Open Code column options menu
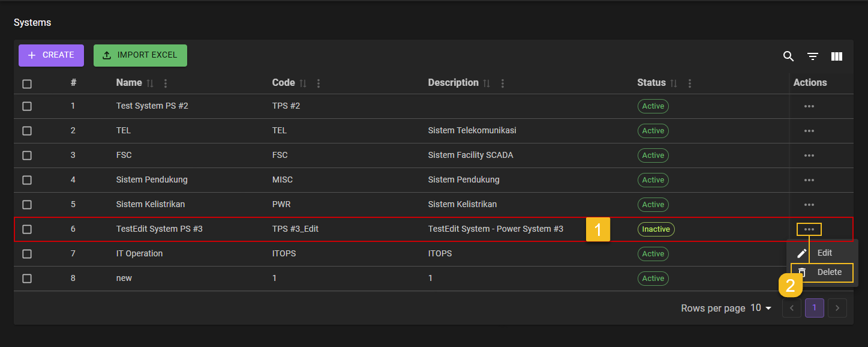 pos(319,83)
